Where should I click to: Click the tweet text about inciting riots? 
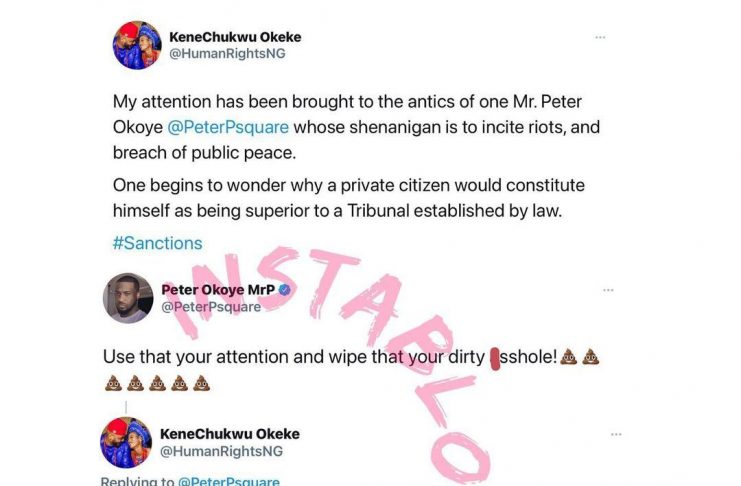coord(356,127)
